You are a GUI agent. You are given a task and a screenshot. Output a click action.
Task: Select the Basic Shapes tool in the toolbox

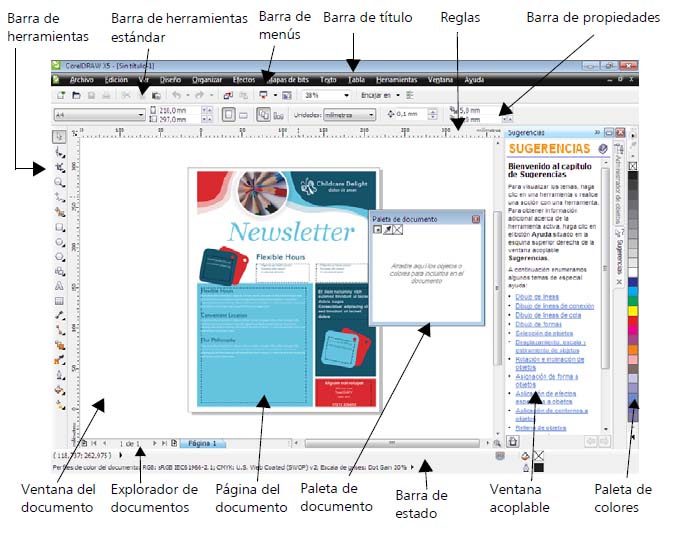(60, 271)
